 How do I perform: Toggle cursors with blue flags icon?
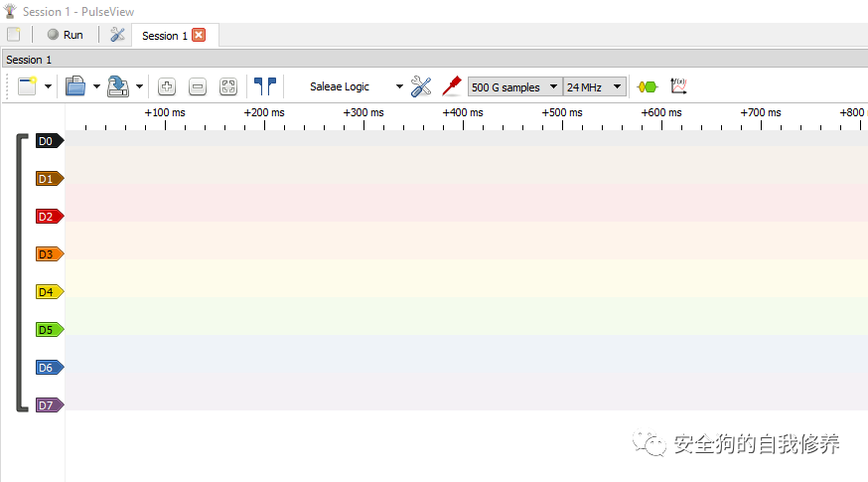click(x=265, y=86)
